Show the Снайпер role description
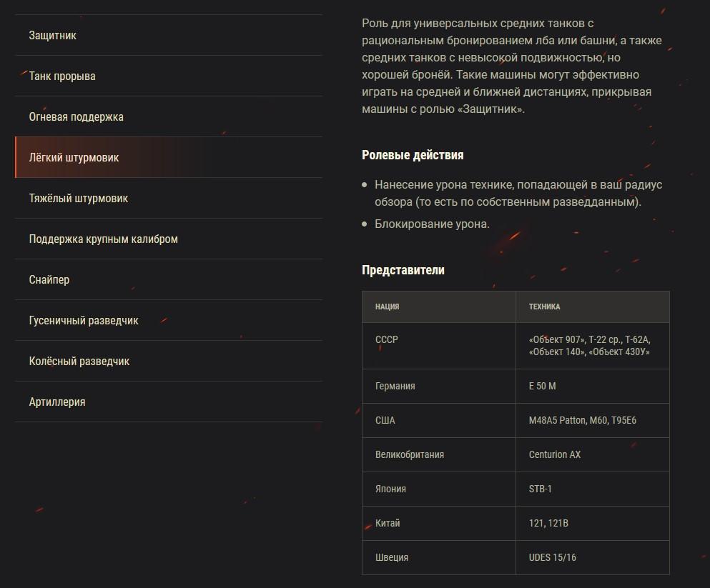This screenshot has width=710, height=588. point(49,279)
